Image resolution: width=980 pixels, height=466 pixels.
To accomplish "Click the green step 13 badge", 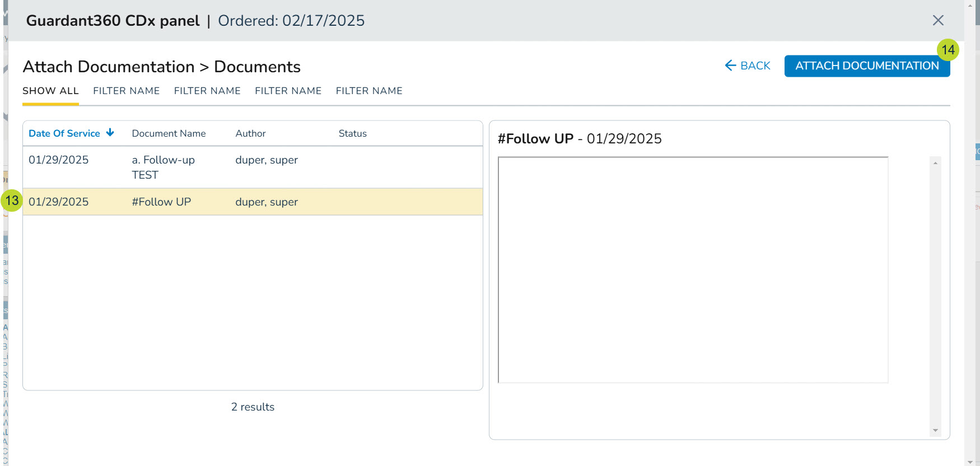I will pos(12,201).
